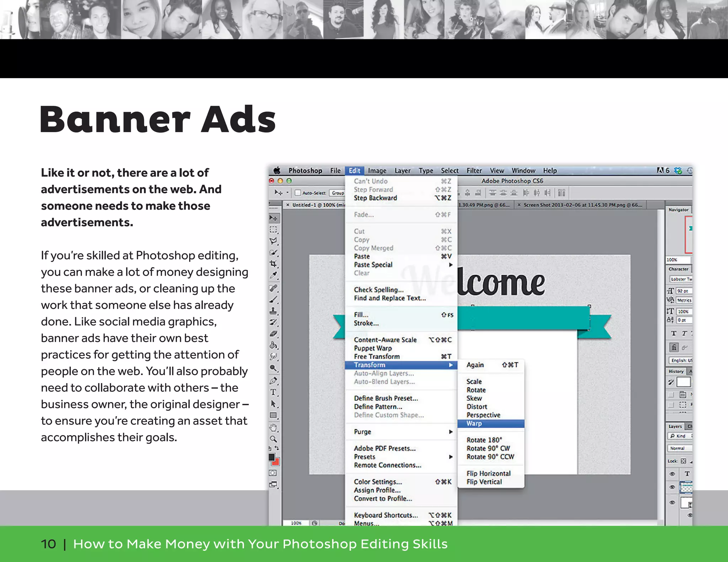Click Free Transform in the Edit menu
The width and height of the screenshot is (728, 562).
[x=401, y=356]
